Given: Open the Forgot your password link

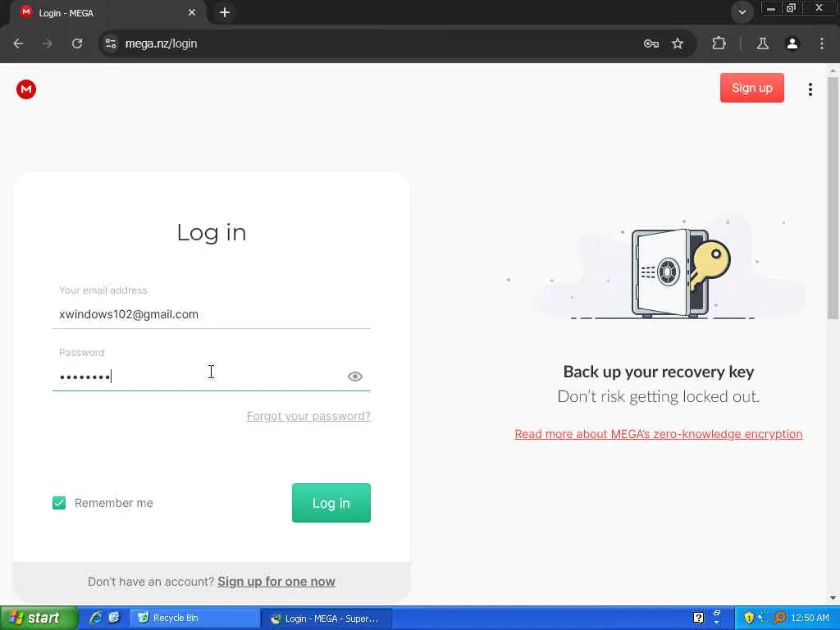Looking at the screenshot, I should point(308,416).
